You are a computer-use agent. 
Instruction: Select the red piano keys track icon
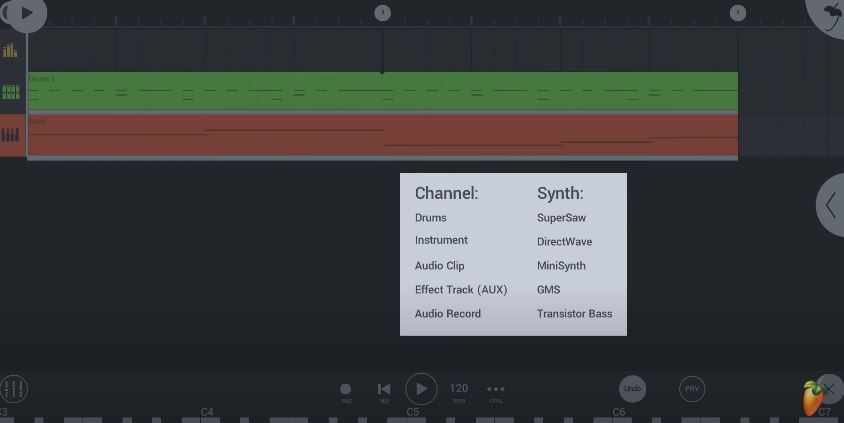[x=10, y=135]
